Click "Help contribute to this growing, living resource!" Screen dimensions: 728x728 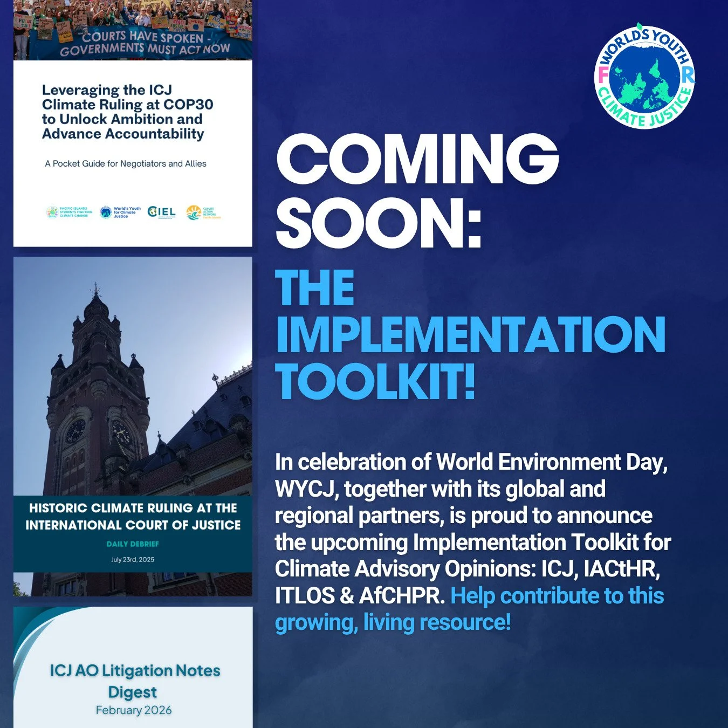pos(469,609)
